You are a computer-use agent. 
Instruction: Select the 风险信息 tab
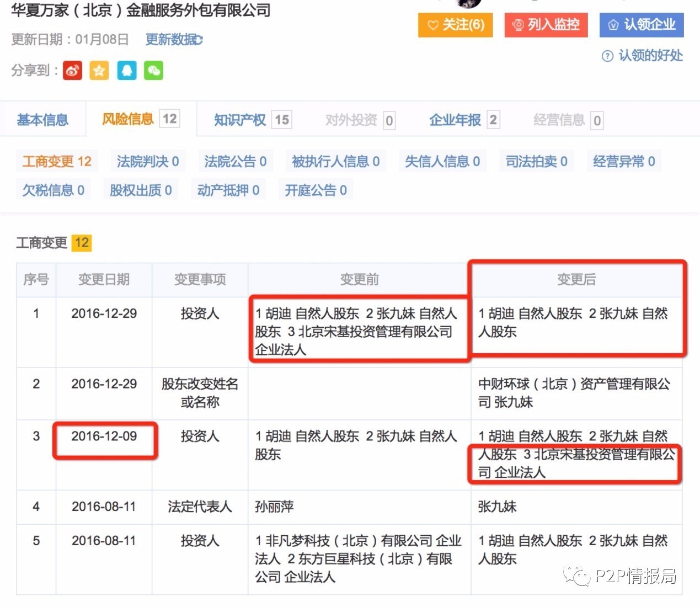[x=141, y=119]
